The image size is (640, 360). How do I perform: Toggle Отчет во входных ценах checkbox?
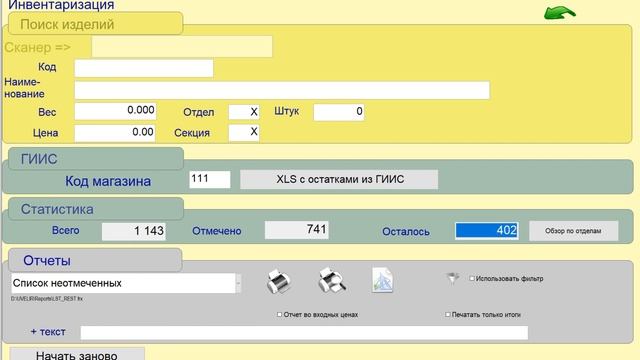point(280,314)
